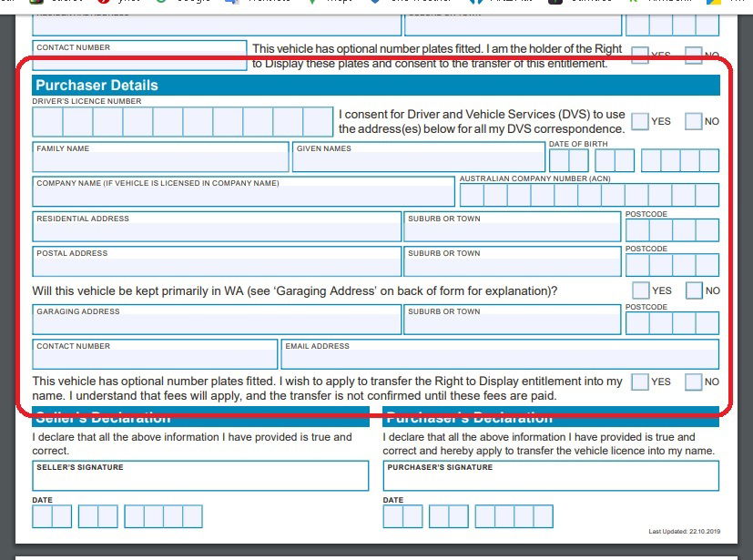This screenshot has height=560, width=753.
Task: Click the seller's Contact Number field above Purchaser Details
Action: pos(139,56)
